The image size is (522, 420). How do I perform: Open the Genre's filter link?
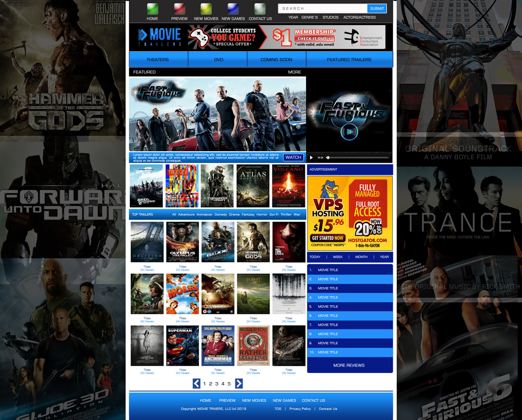[310, 17]
